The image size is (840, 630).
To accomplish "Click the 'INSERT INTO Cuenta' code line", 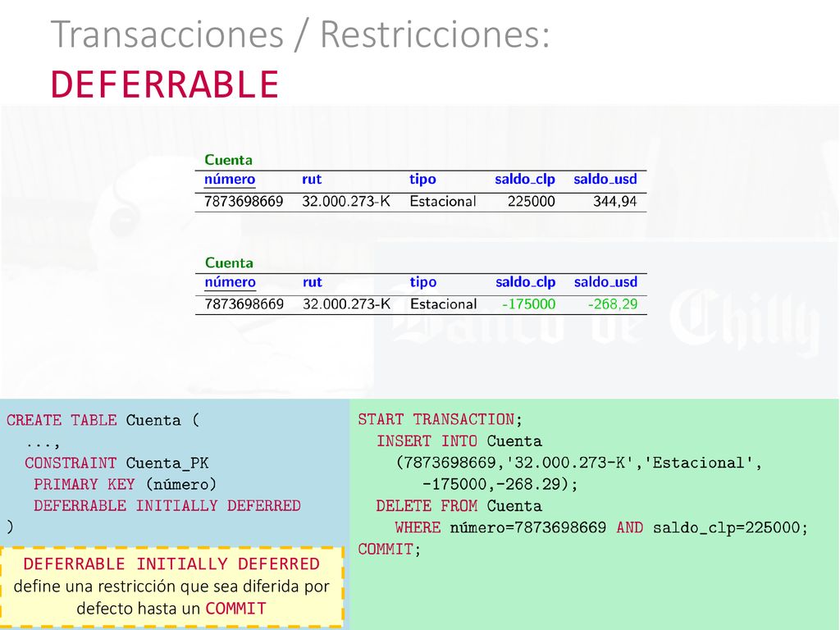I will pyautogui.click(x=459, y=441).
